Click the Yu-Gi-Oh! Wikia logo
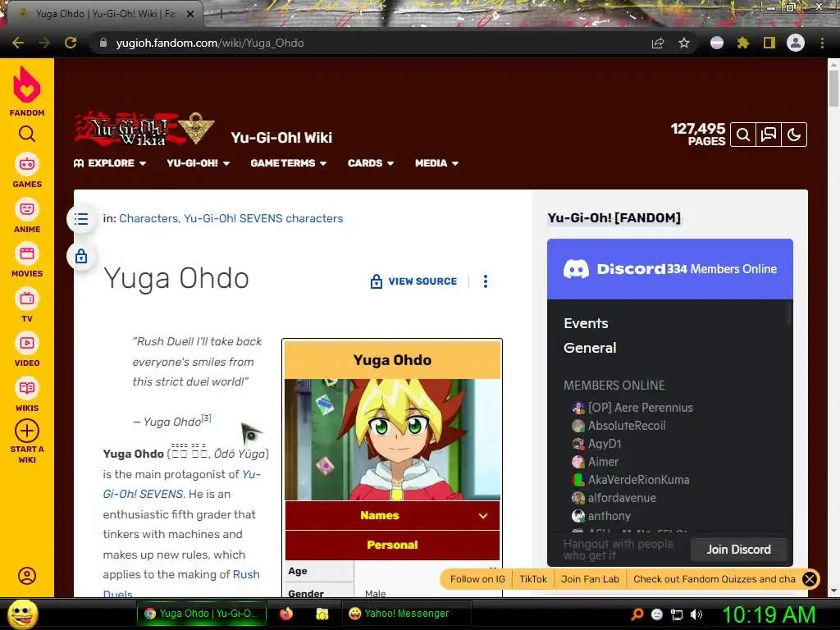The width and height of the screenshot is (840, 630). pos(144,129)
